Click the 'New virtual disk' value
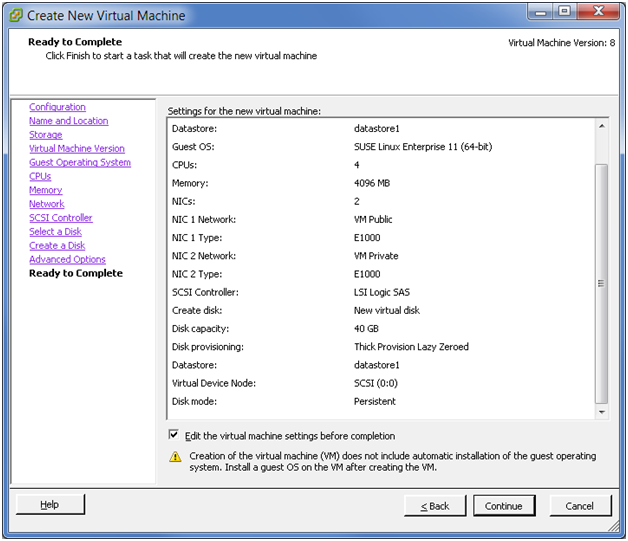The image size is (628, 541). click(387, 310)
